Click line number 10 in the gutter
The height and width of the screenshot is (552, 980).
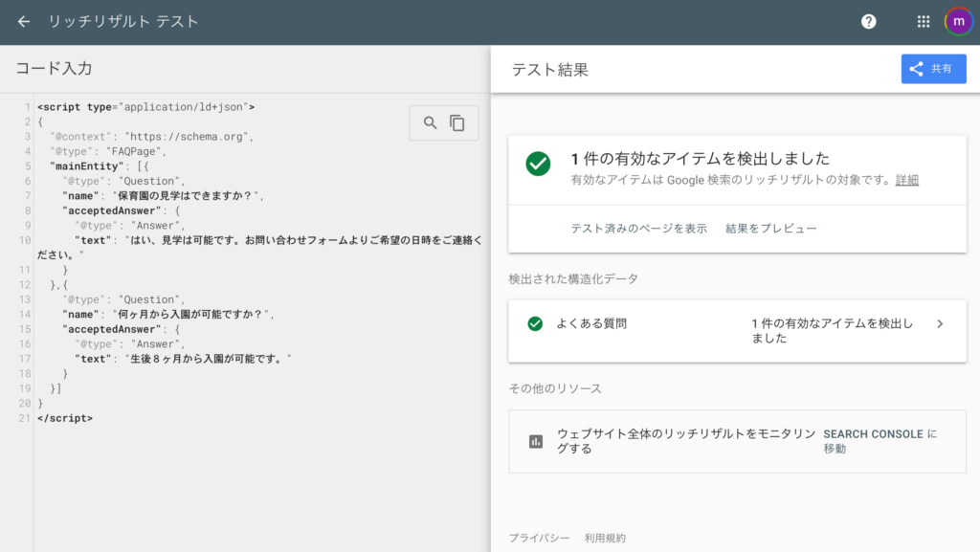point(24,240)
